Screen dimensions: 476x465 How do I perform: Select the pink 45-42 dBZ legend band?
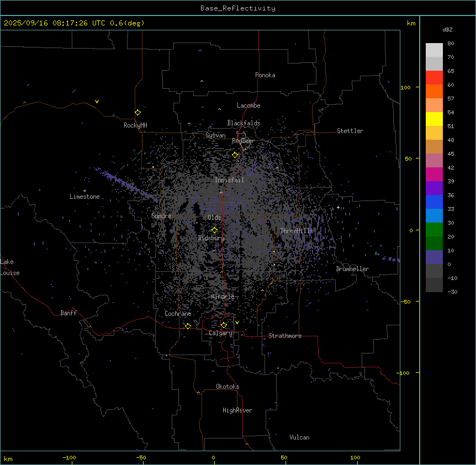[434, 161]
